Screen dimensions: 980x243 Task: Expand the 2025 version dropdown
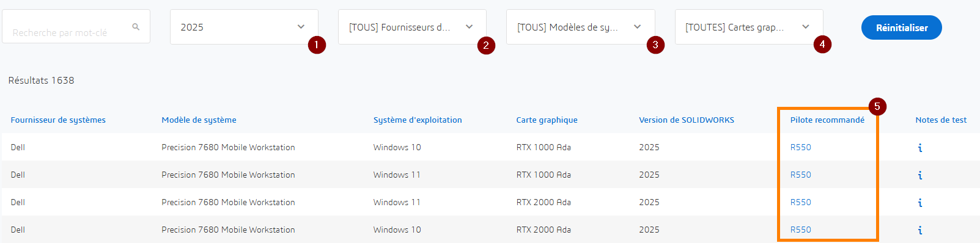tap(244, 27)
